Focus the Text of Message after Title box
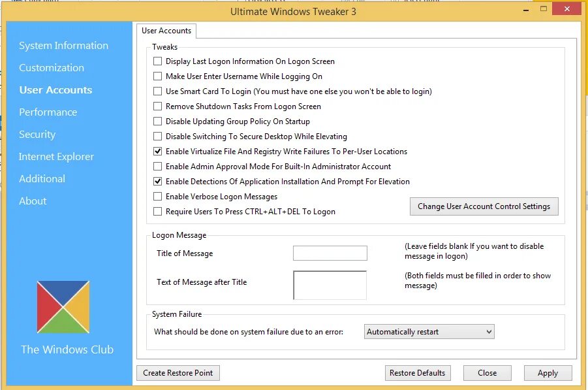 tap(330, 285)
